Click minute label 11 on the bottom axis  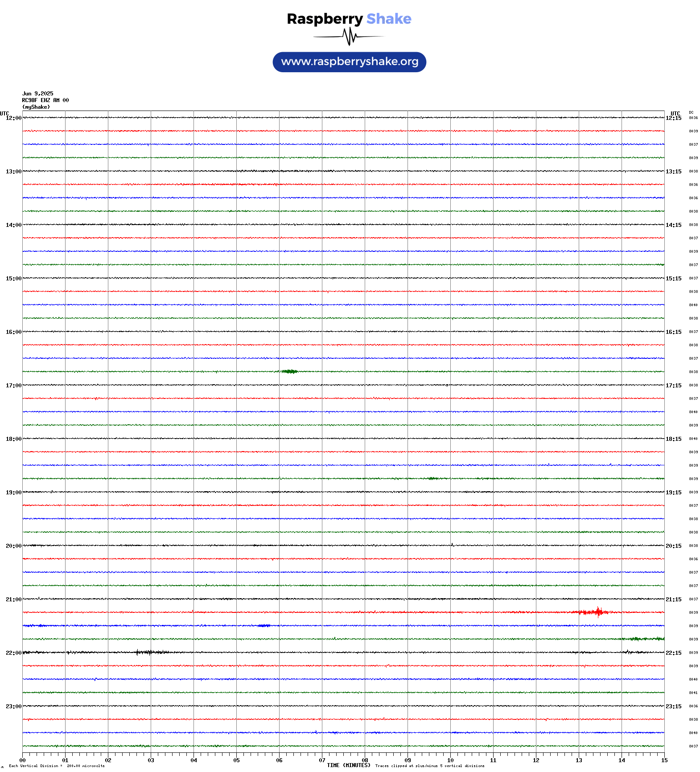click(493, 760)
